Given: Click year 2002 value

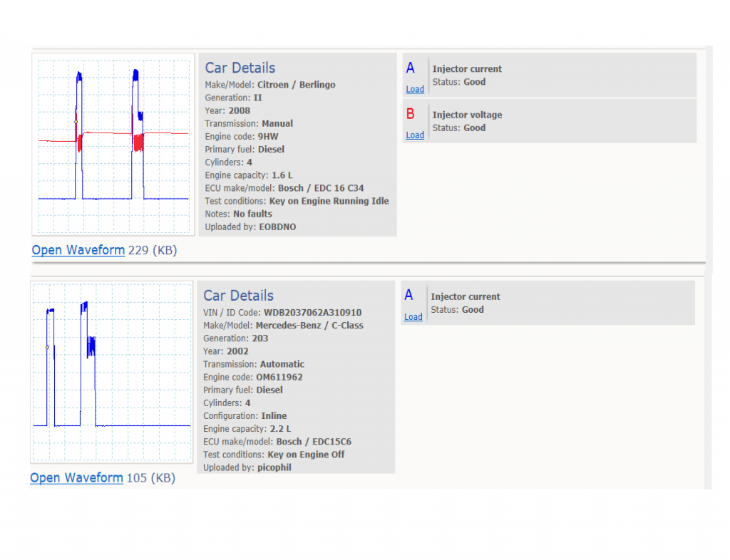Looking at the screenshot, I should tap(237, 352).
